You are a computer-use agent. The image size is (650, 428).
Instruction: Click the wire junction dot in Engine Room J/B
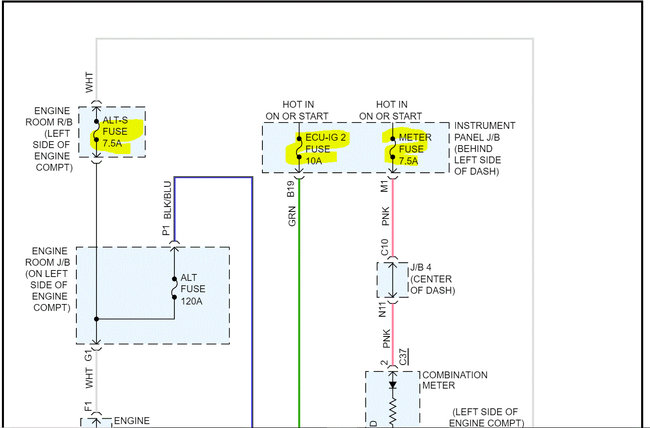(96, 319)
